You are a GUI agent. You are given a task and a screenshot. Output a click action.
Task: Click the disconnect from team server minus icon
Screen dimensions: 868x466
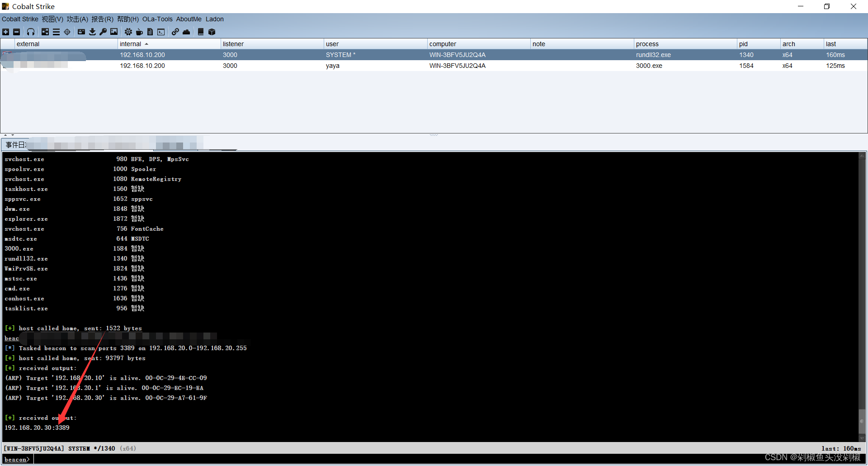pyautogui.click(x=16, y=32)
